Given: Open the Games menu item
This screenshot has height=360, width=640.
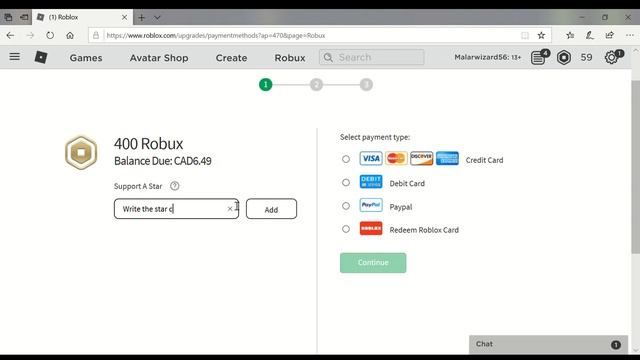Looking at the screenshot, I should tap(86, 58).
